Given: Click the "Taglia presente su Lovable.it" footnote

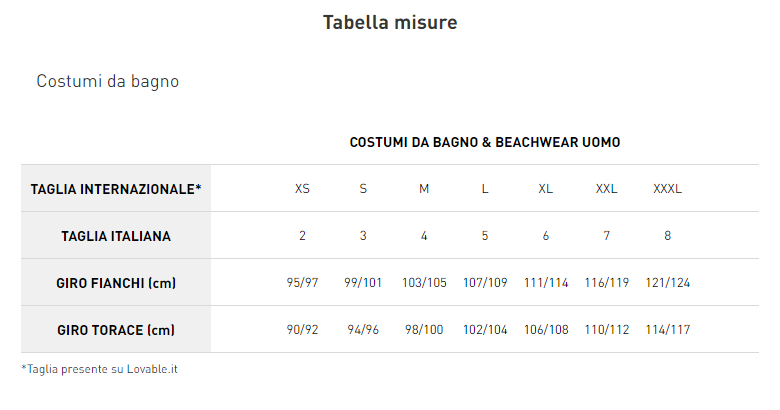Looking at the screenshot, I should coord(100,369).
